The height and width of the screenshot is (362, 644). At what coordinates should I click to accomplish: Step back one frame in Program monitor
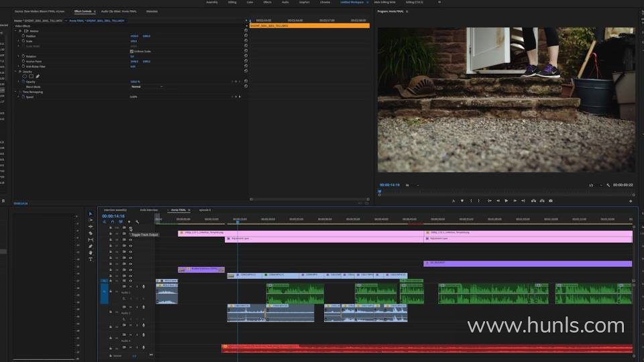point(498,200)
